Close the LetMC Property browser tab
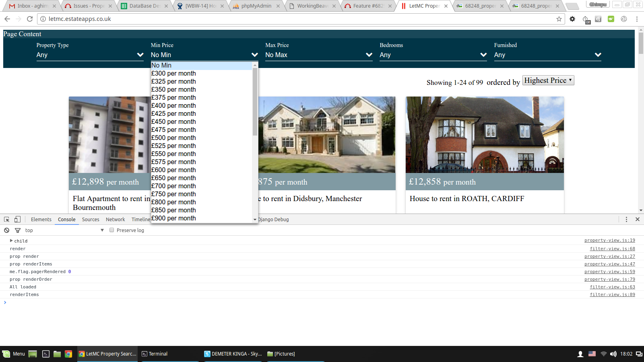Viewport: 644px width, 362px height. click(446, 6)
